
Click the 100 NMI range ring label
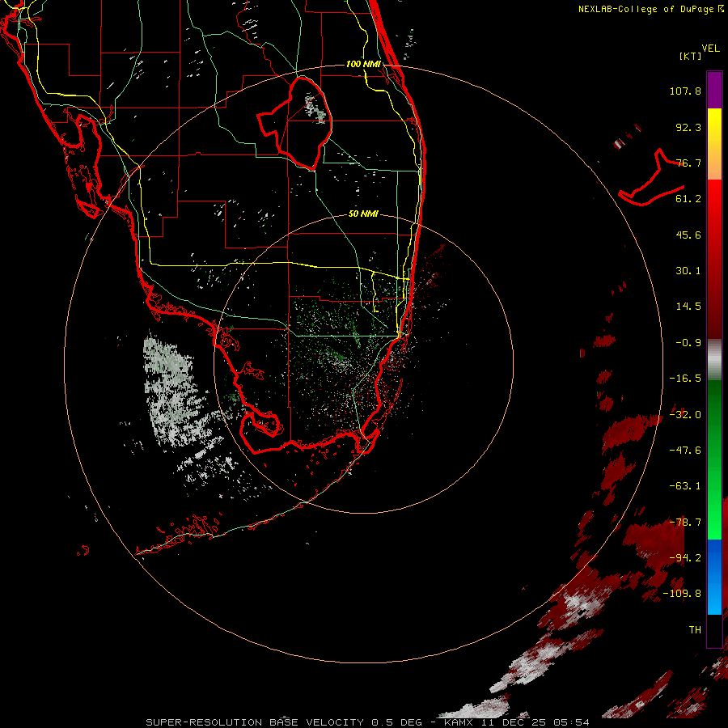(x=363, y=64)
